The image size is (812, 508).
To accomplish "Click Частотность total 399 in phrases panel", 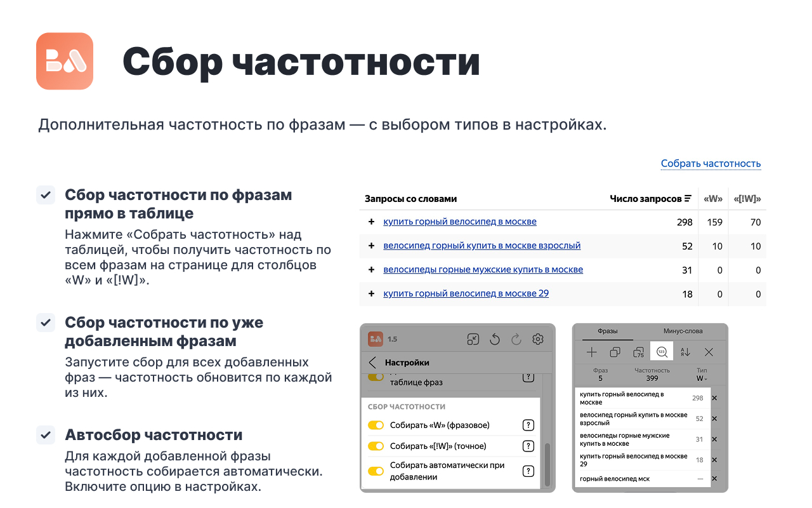I will pyautogui.click(x=652, y=378).
